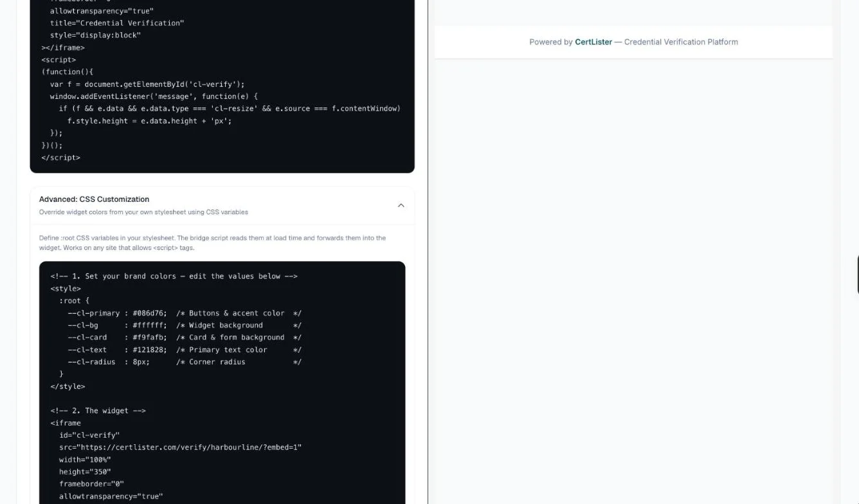Click the ':root {' selector line

pos(75,301)
